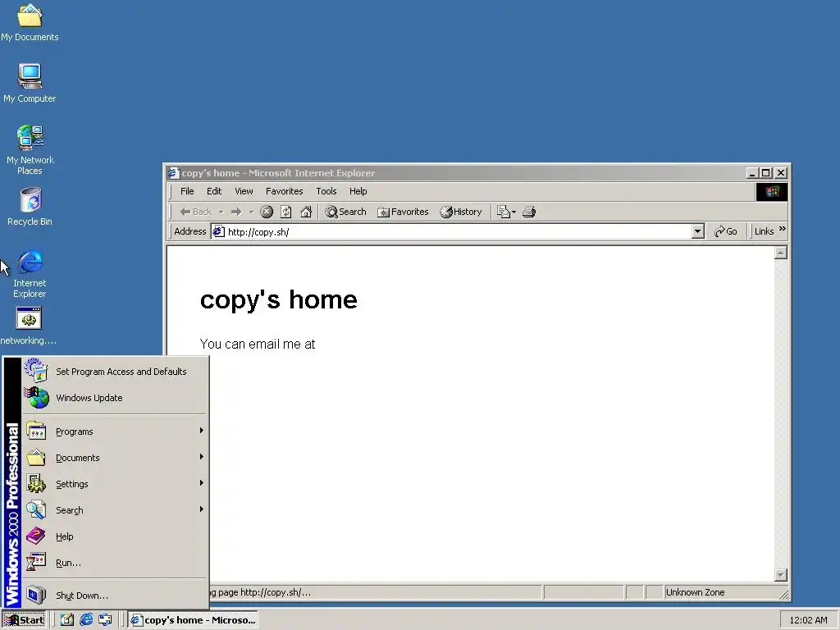The width and height of the screenshot is (840, 630).
Task: Open My Computer desktop icon
Action: coord(30,83)
